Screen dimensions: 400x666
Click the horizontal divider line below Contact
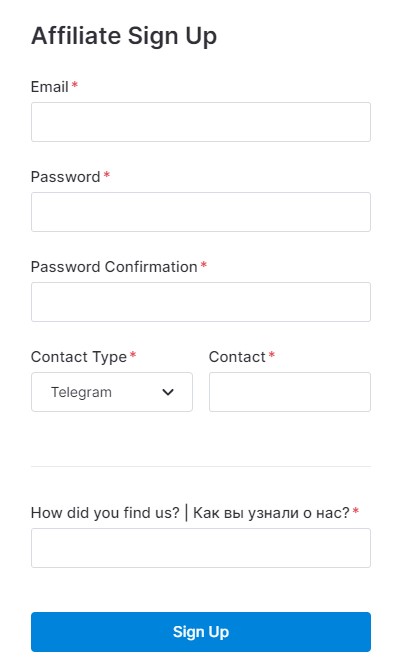(201, 466)
